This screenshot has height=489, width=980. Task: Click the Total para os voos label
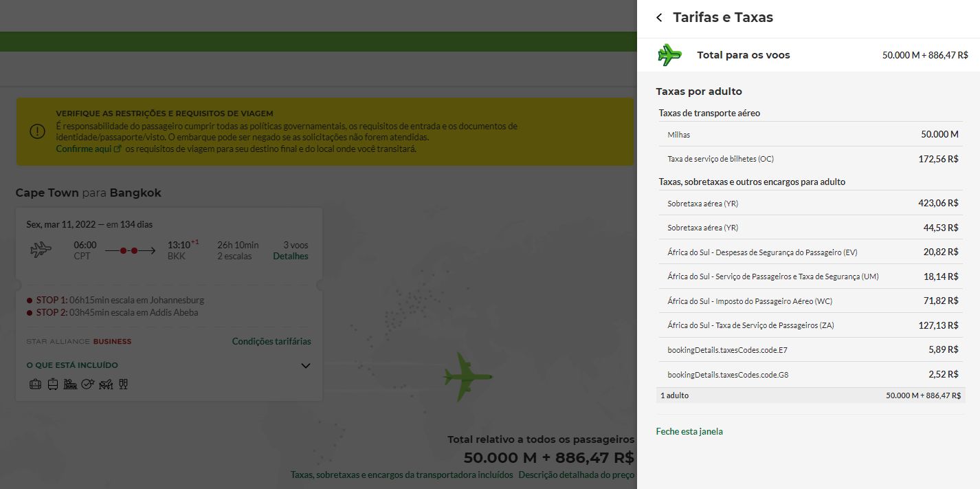744,55
